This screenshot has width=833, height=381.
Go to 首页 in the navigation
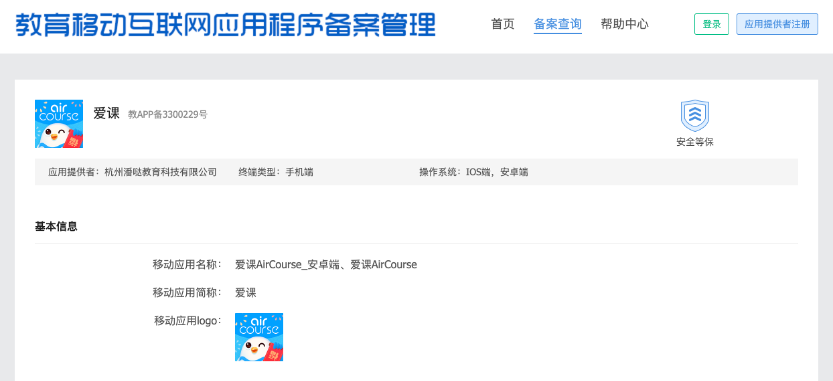(x=503, y=24)
